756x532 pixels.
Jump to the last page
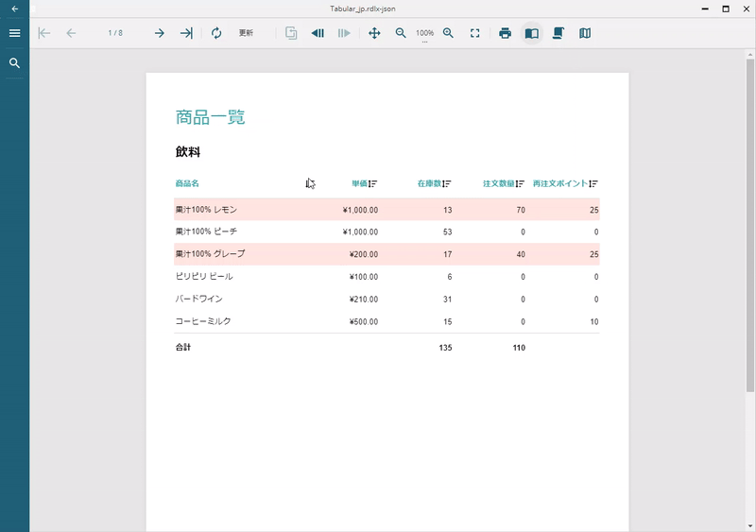(x=186, y=33)
